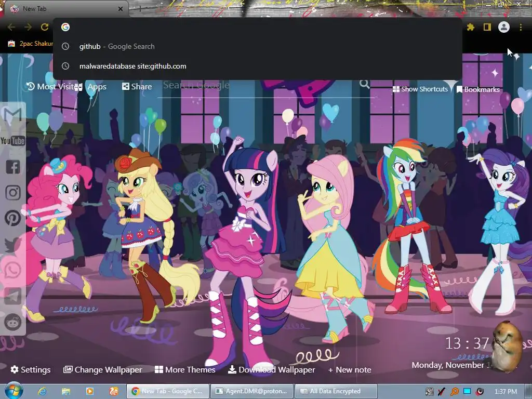Open Twitter from the left sidebar
This screenshot has width=532, height=399.
pyautogui.click(x=13, y=245)
